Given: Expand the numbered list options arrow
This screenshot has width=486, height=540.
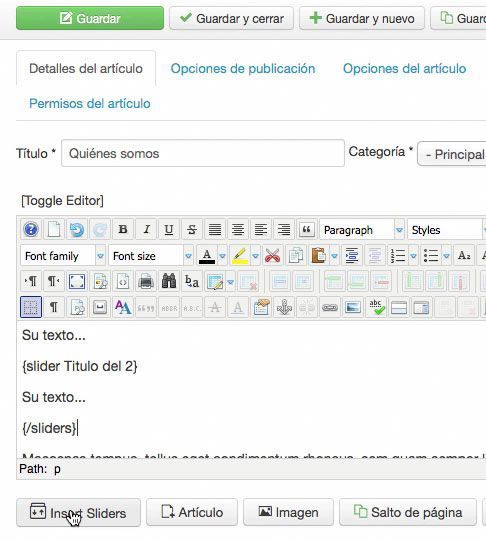Looking at the screenshot, I should 413,256.
